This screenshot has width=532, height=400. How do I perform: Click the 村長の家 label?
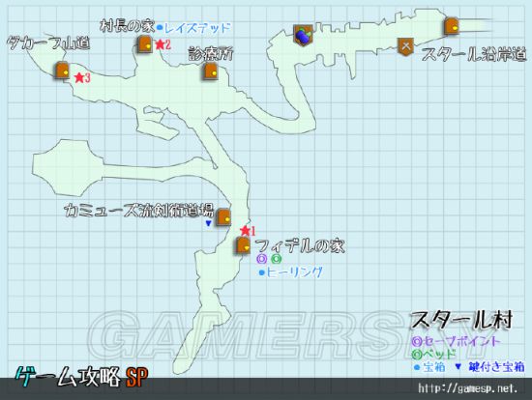coord(128,26)
